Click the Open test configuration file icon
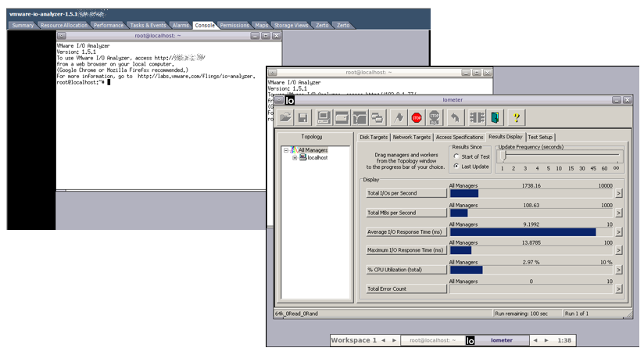The height and width of the screenshot is (355, 644). pyautogui.click(x=284, y=118)
